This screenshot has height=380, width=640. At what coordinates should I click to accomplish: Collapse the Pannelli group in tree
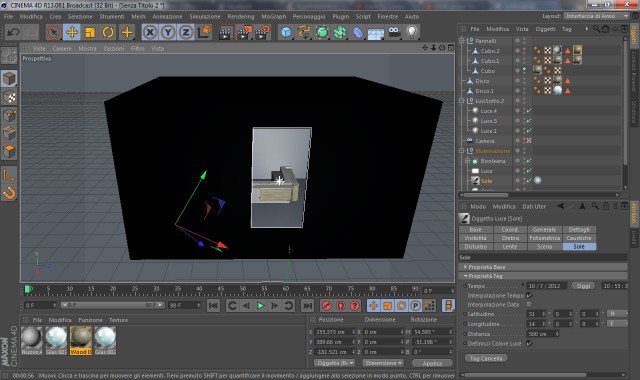coord(462,41)
